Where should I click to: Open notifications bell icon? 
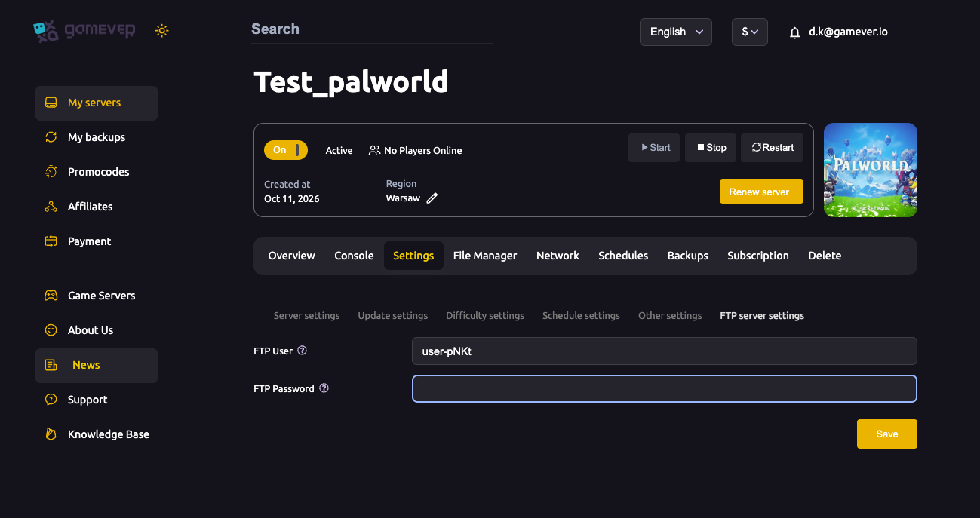tap(794, 32)
